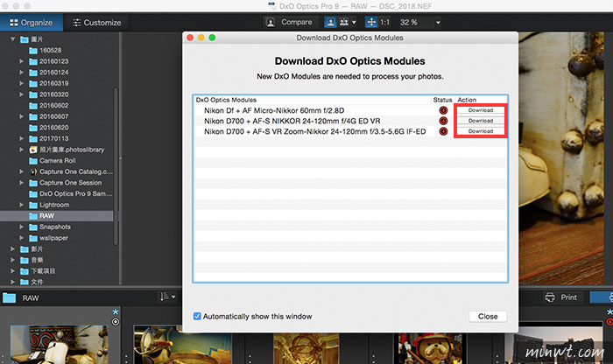
Task: Click the Close button in dialog
Action: [488, 317]
